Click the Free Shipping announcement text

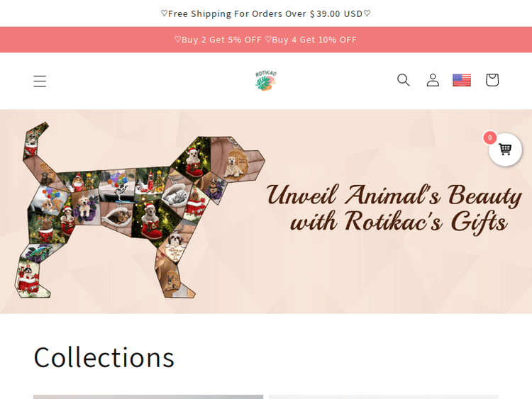point(266,13)
